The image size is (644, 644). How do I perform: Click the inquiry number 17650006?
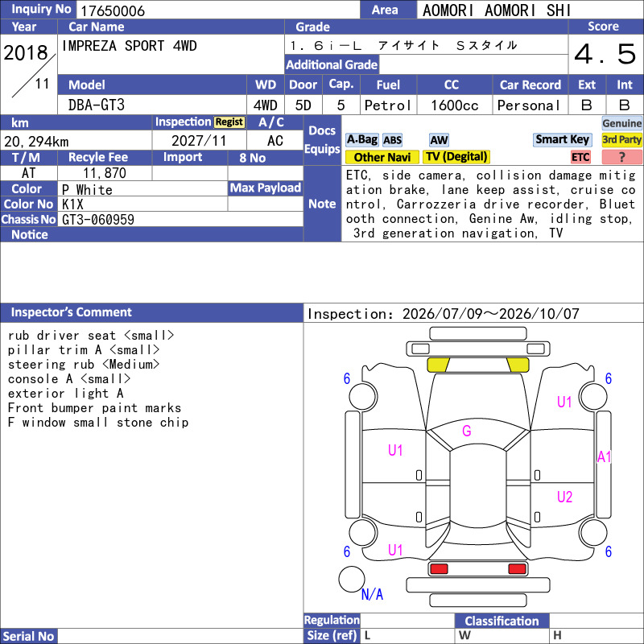113,10
